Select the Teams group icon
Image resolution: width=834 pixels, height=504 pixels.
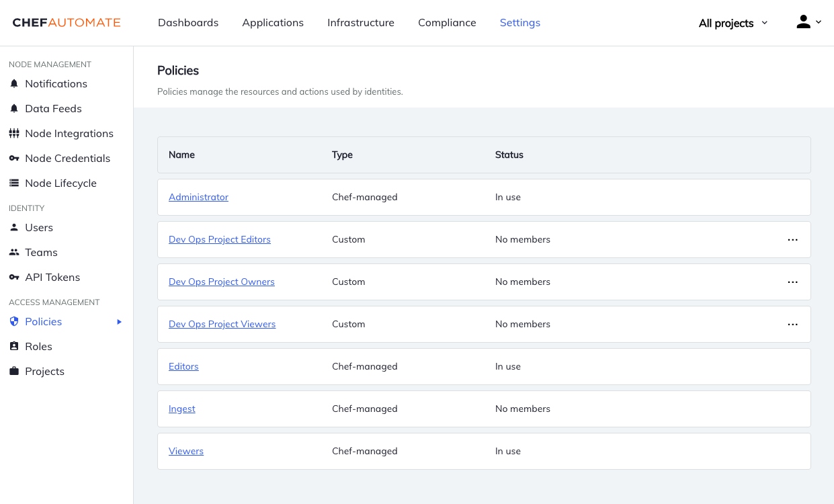click(x=14, y=252)
